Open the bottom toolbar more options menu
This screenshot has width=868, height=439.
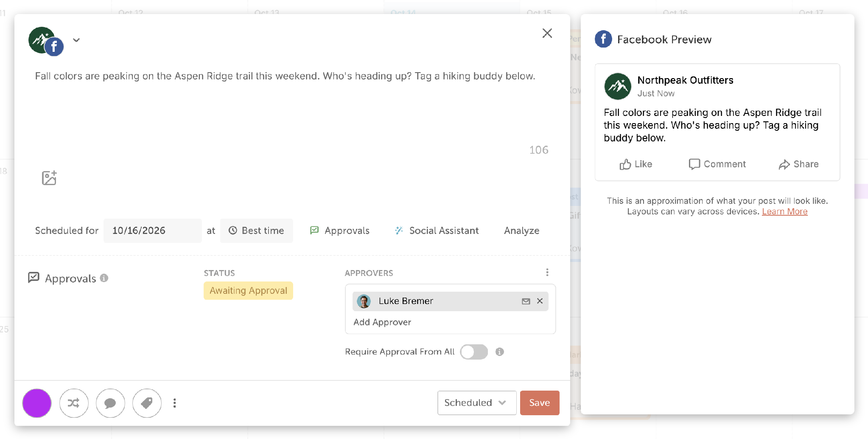click(174, 403)
